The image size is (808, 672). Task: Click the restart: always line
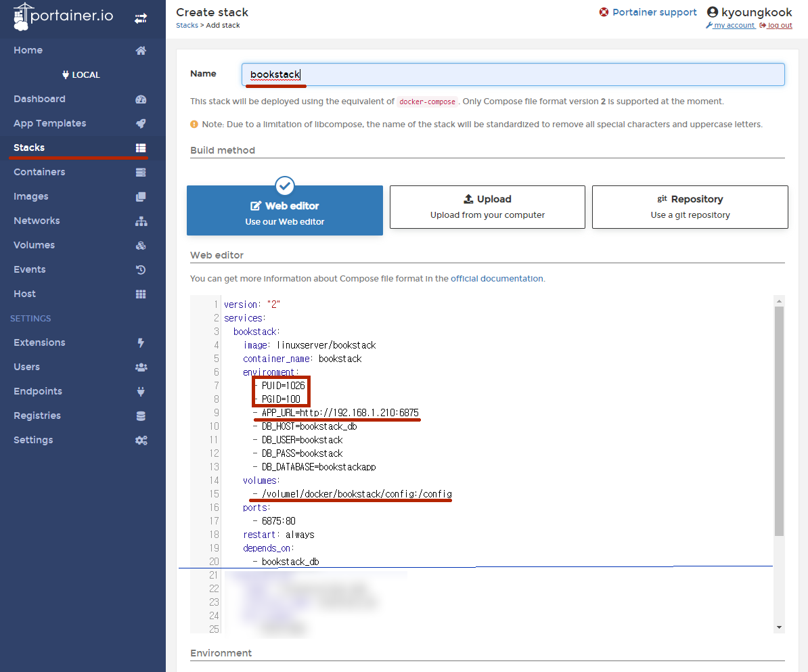(x=279, y=535)
